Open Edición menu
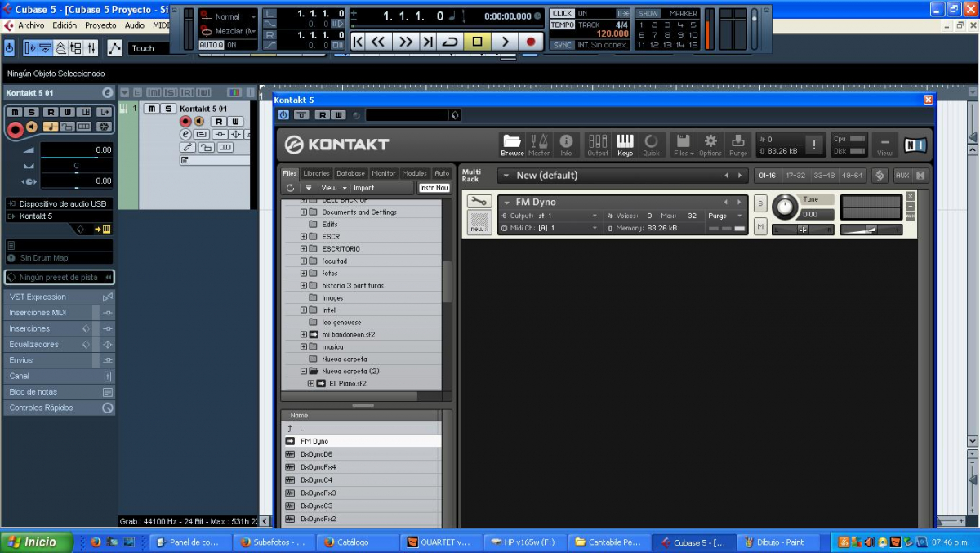This screenshot has width=980, height=553. click(x=65, y=25)
